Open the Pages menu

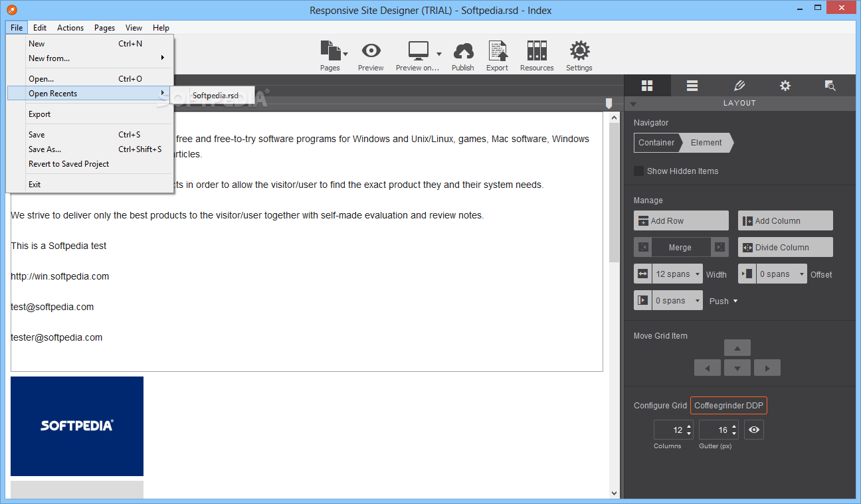coord(104,27)
